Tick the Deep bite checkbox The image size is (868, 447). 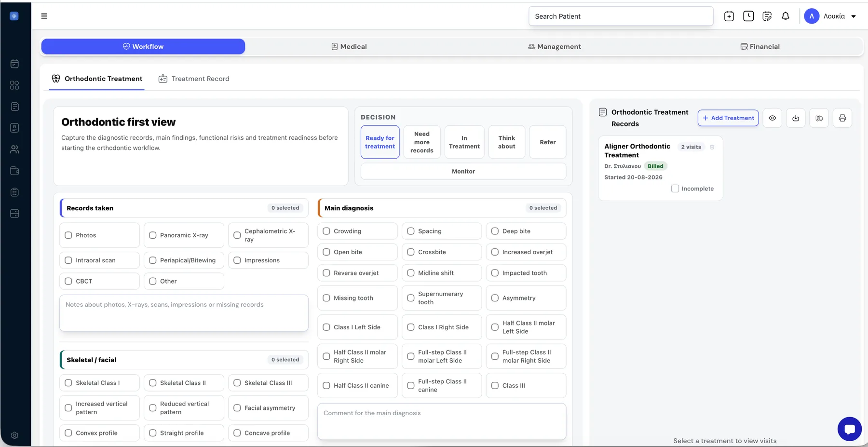[495, 231]
